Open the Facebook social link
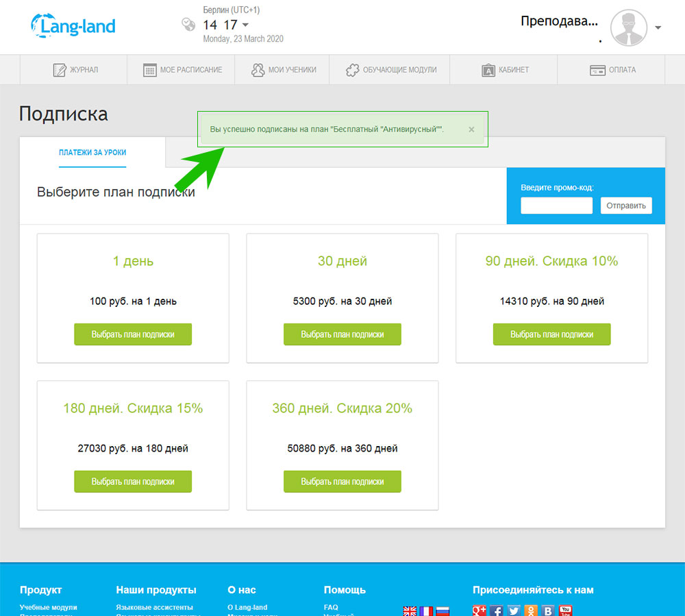The image size is (685, 616). (x=497, y=610)
